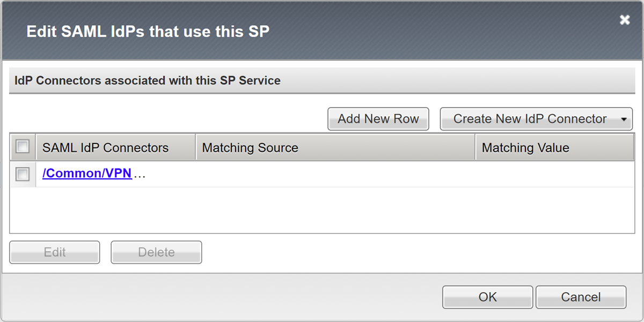Click the empty Matching Value cell for /Common/VPN
This screenshot has width=644, height=322.
tap(555, 173)
